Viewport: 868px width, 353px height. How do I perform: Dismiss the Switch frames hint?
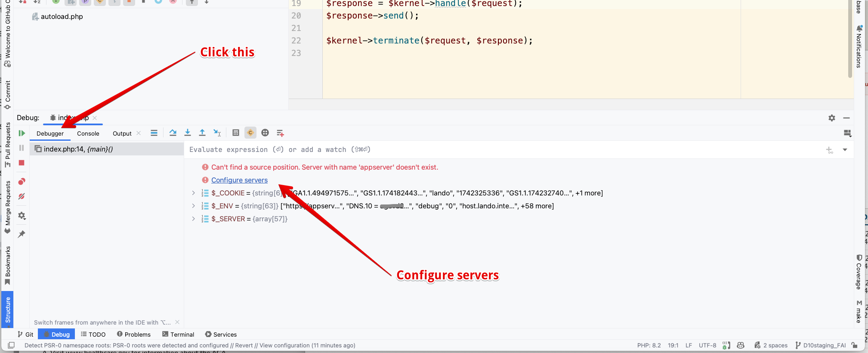[x=177, y=322]
